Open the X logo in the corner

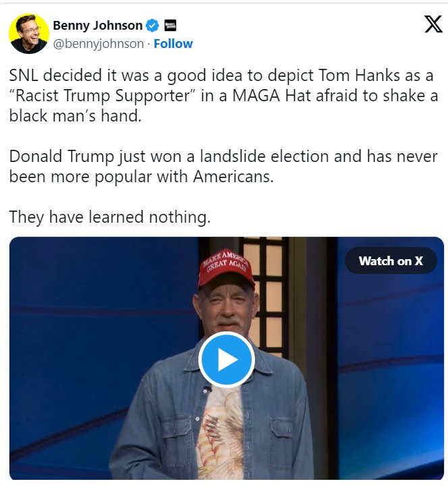pyautogui.click(x=432, y=25)
